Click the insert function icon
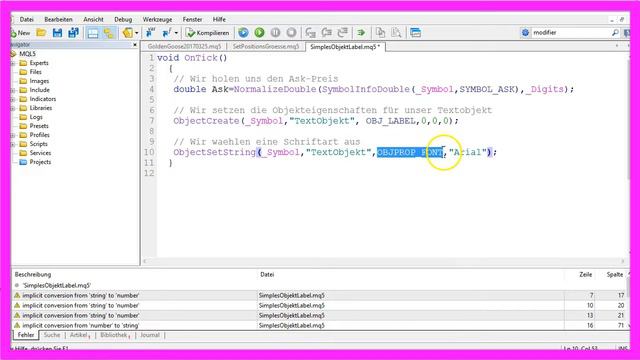 [167, 33]
